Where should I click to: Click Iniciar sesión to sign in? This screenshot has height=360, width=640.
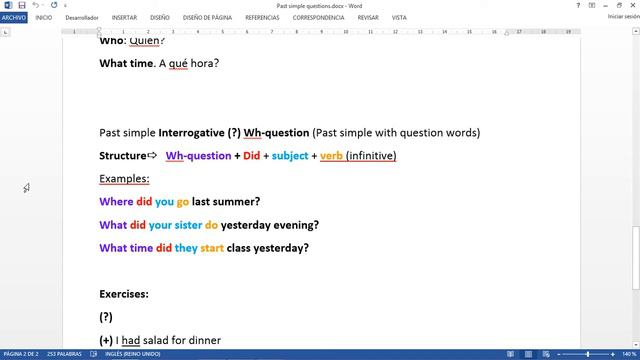pos(623,16)
